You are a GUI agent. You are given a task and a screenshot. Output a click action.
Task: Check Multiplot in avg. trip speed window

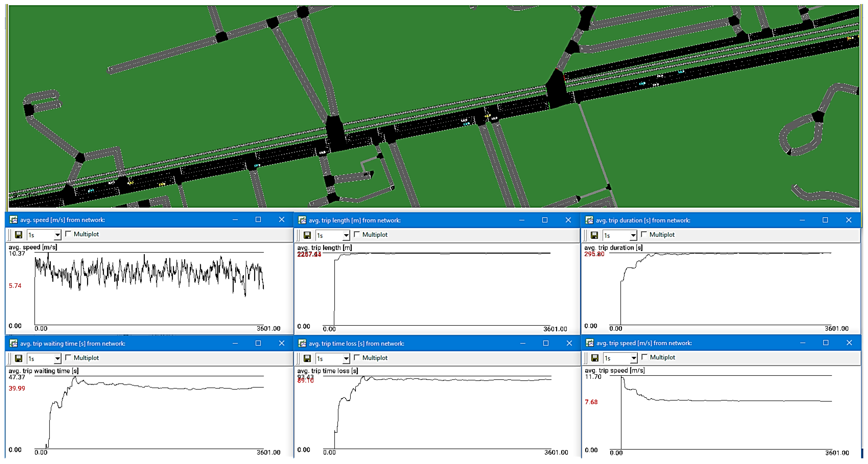(645, 357)
